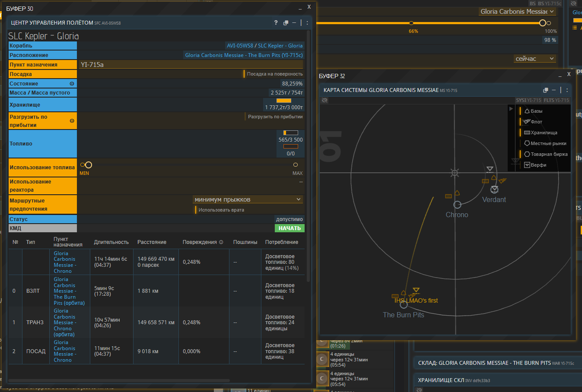Switch to the FLTS YI-715 tab

[x=557, y=100]
